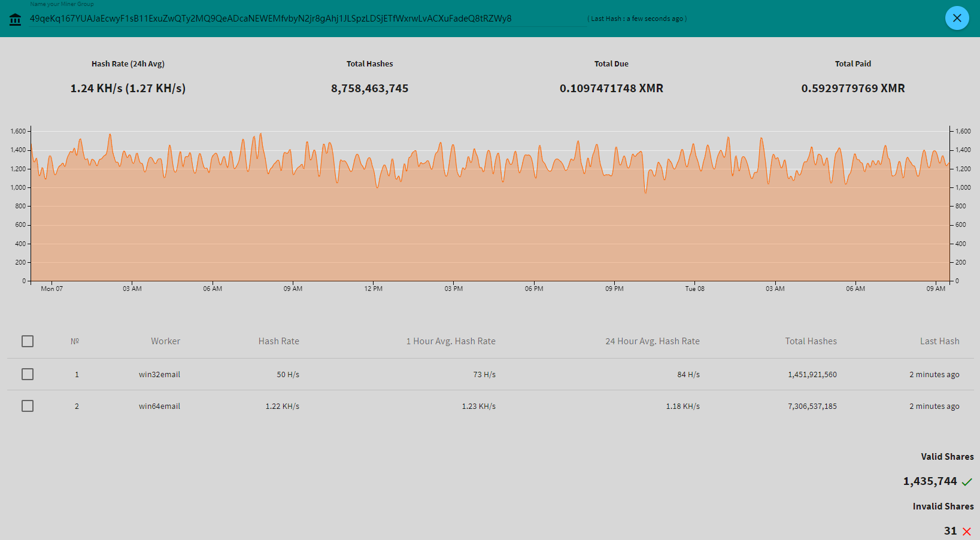Click the bank building icon
The height and width of the screenshot is (540, 980).
[16, 20]
